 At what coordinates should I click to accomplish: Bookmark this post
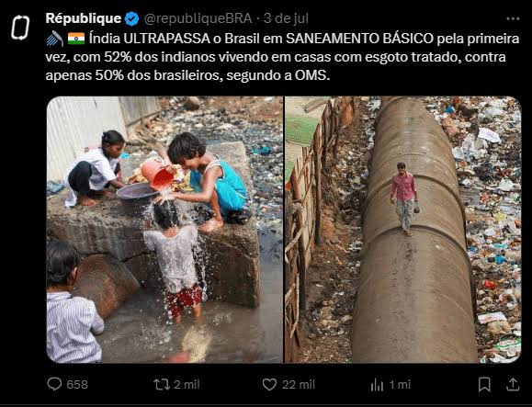coord(484,385)
